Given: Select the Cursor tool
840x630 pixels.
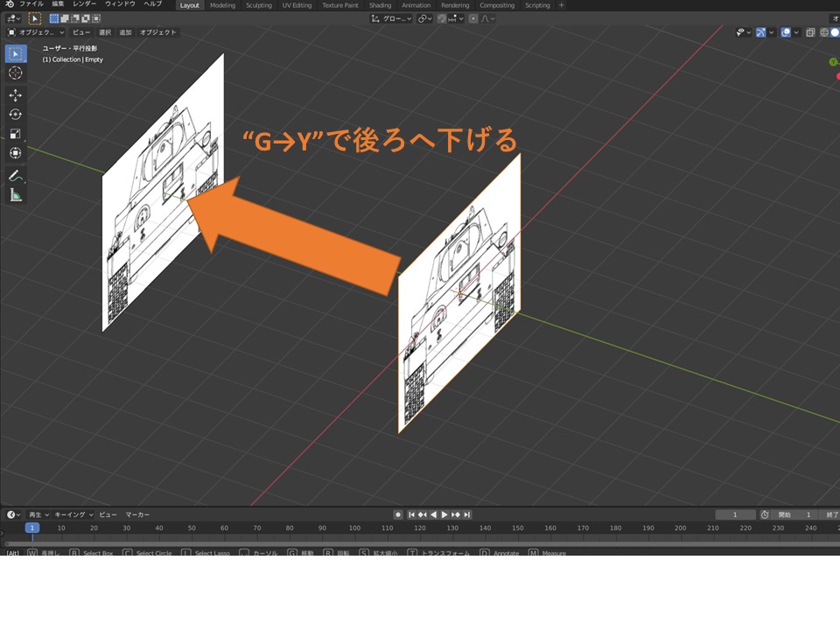Looking at the screenshot, I should [16, 73].
